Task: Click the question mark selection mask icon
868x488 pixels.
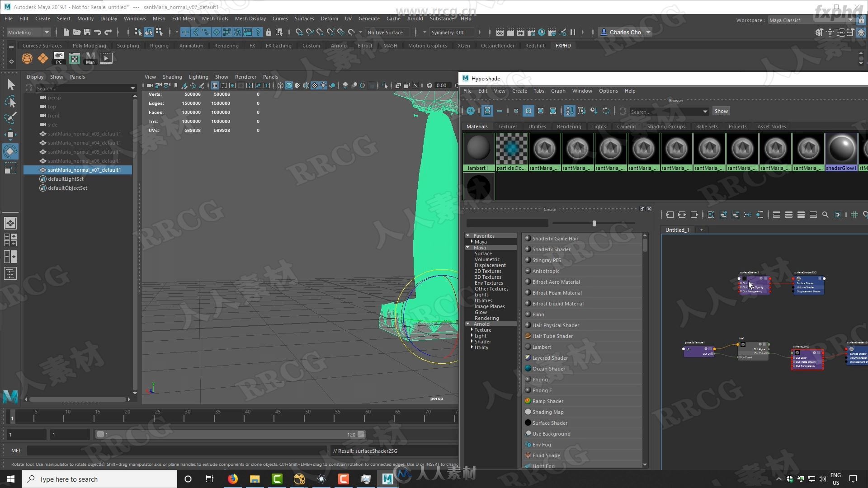Action: 258,32
